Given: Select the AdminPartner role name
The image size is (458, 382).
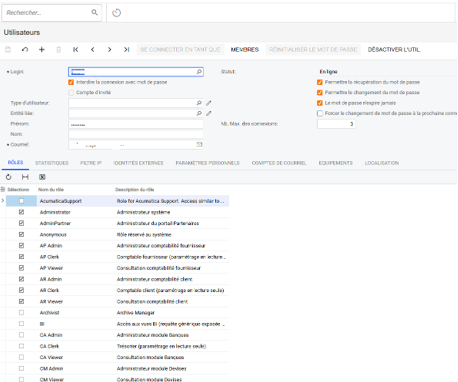Looking at the screenshot, I should pyautogui.click(x=55, y=223).
